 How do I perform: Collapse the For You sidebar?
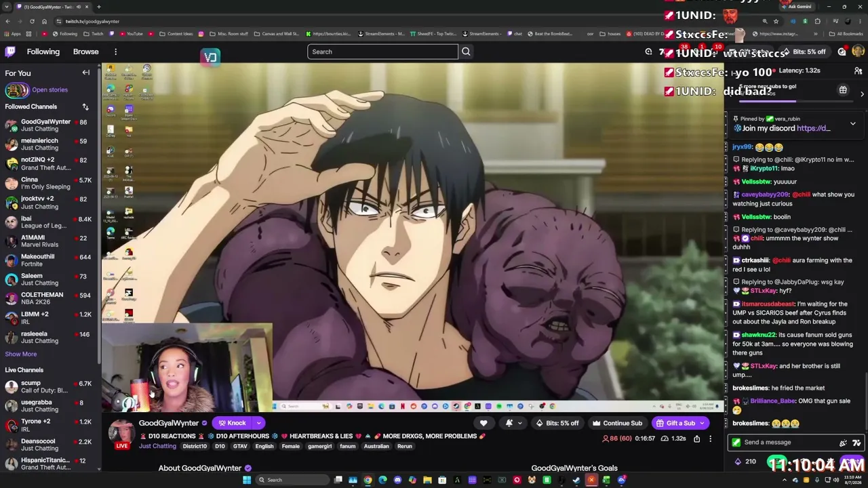86,73
